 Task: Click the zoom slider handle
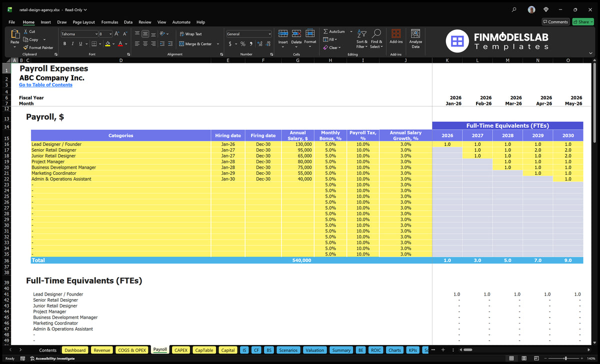(565, 359)
